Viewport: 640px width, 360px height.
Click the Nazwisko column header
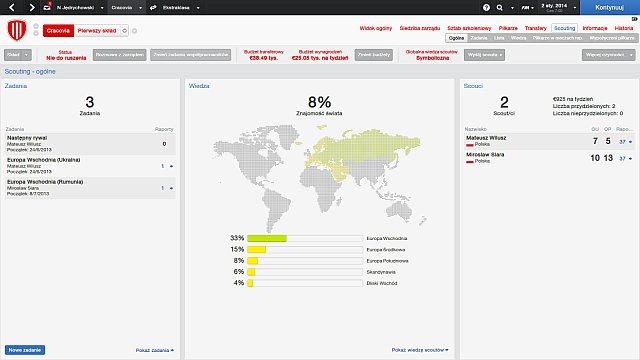point(476,129)
